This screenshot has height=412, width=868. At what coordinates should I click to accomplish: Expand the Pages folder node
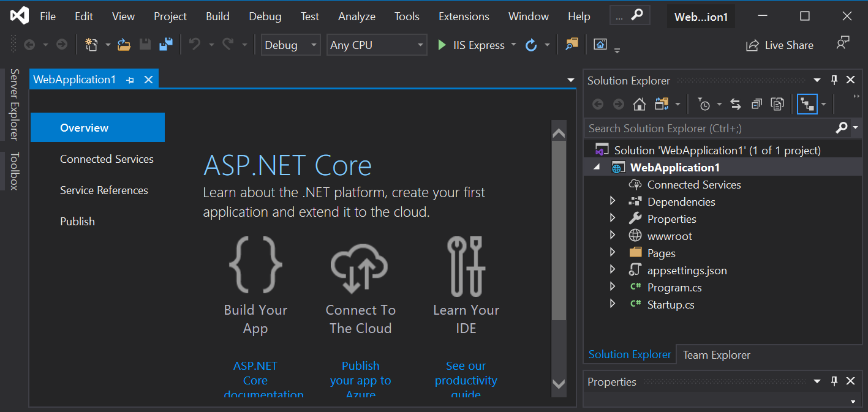coord(613,252)
